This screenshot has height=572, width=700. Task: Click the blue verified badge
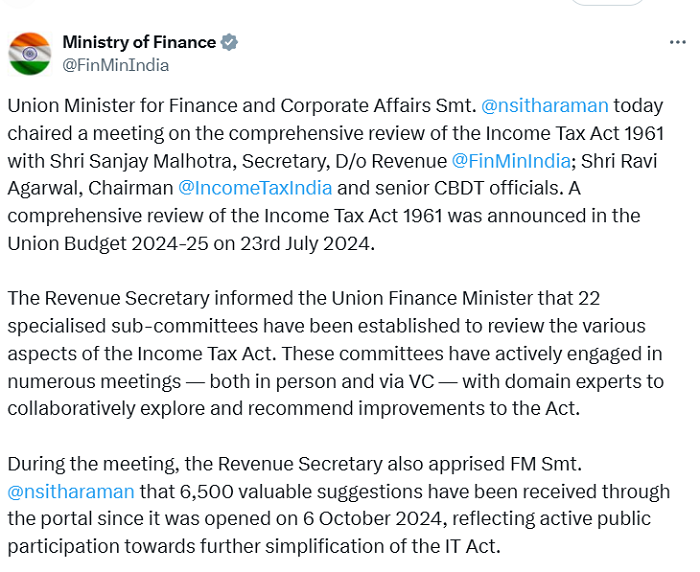pyautogui.click(x=229, y=42)
